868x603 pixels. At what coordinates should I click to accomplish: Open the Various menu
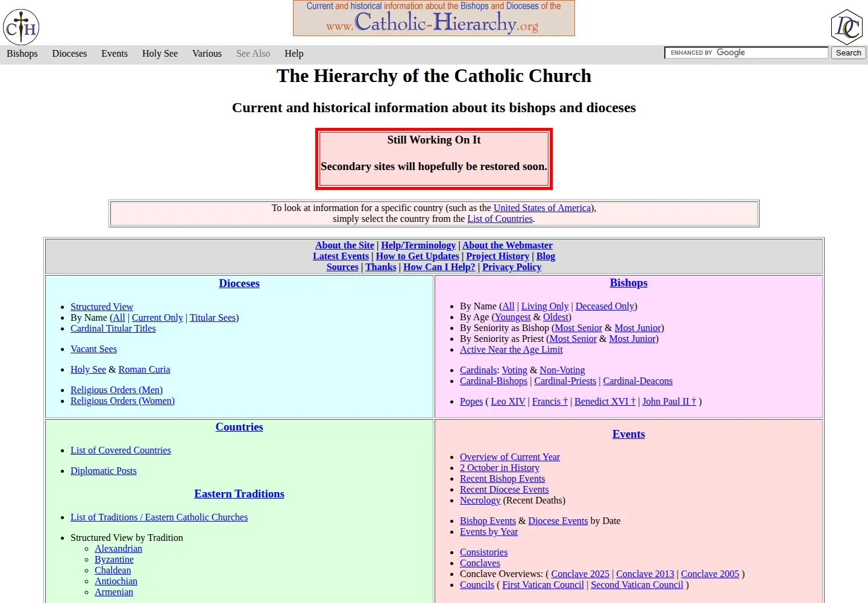[x=207, y=54]
